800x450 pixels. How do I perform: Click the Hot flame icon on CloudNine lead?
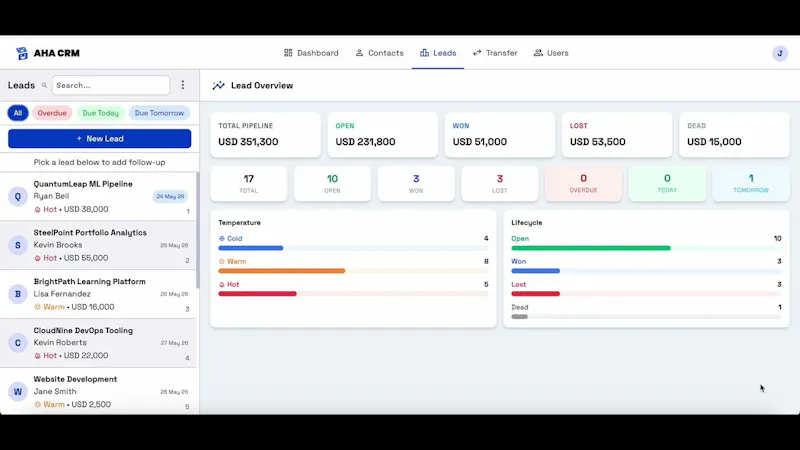[37, 356]
